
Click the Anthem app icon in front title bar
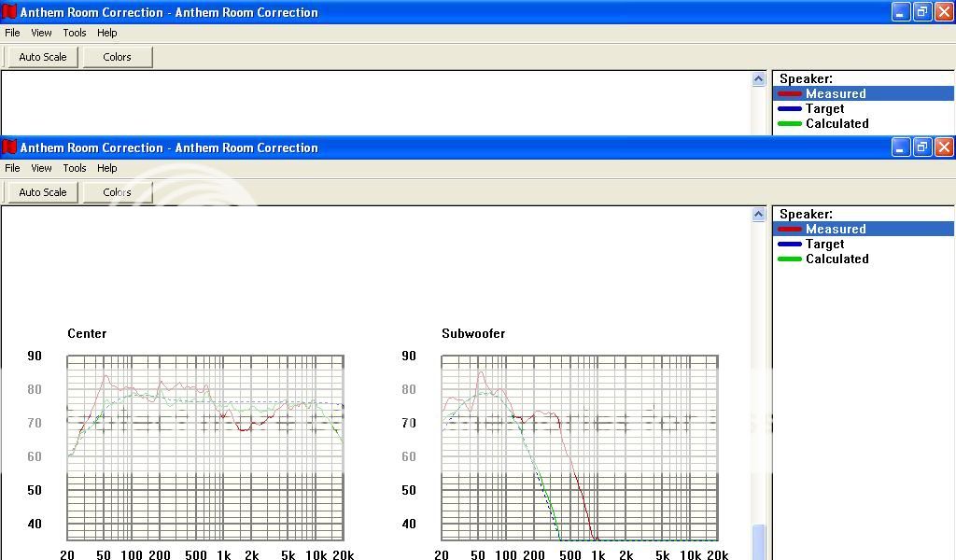pos(9,147)
